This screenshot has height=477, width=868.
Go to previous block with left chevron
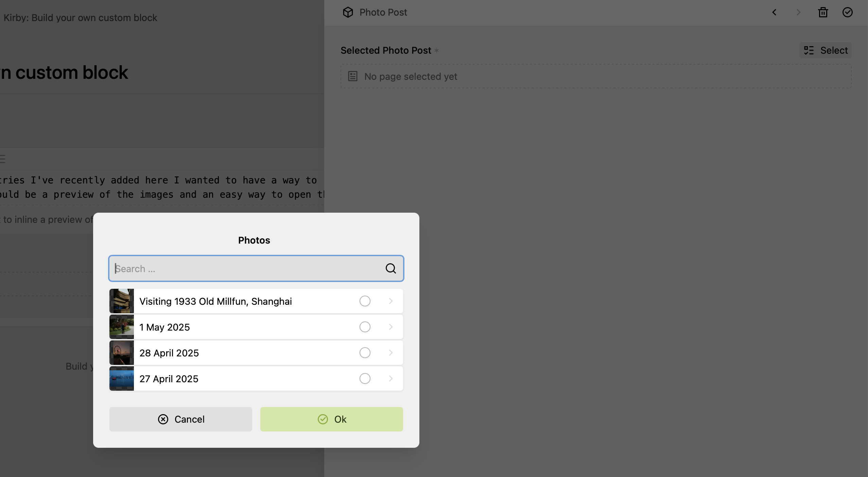point(774,12)
